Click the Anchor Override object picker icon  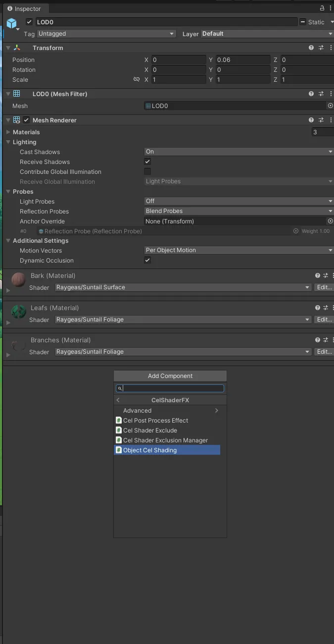click(331, 221)
